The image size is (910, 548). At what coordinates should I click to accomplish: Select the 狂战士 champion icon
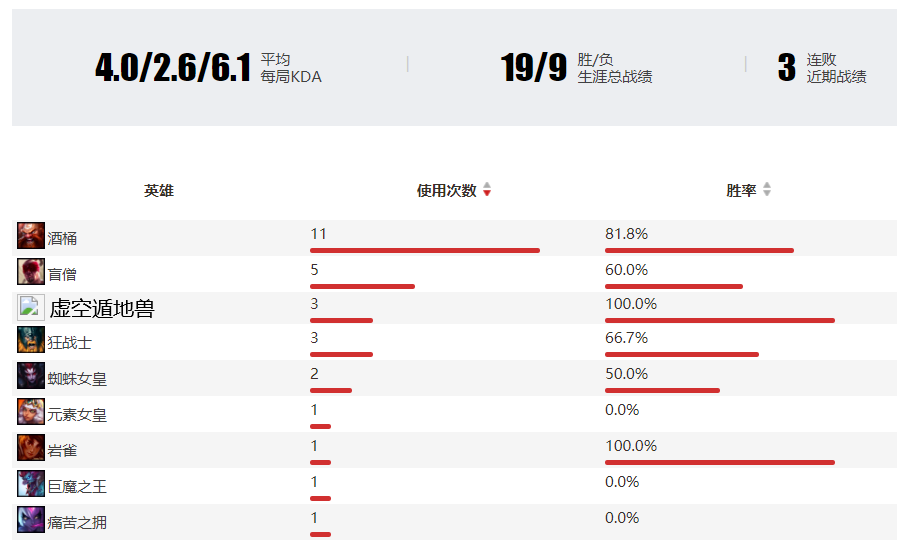pos(31,341)
